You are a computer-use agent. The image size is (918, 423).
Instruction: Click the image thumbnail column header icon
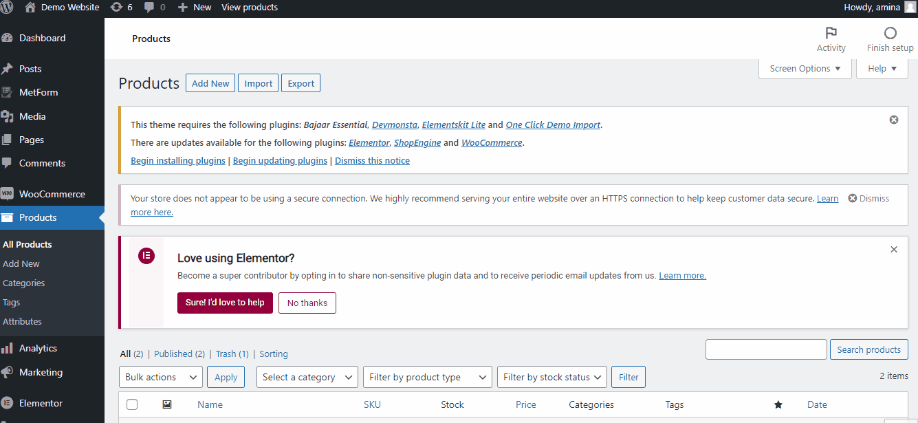point(166,405)
